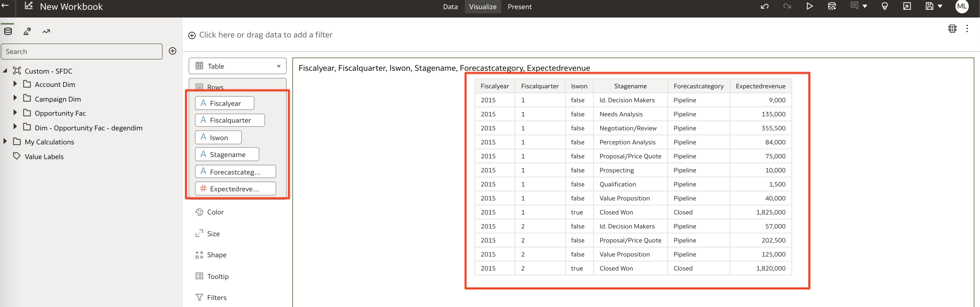Open the Table visualization type dropdown
Viewport: 980px width, 307px height.
click(x=237, y=66)
